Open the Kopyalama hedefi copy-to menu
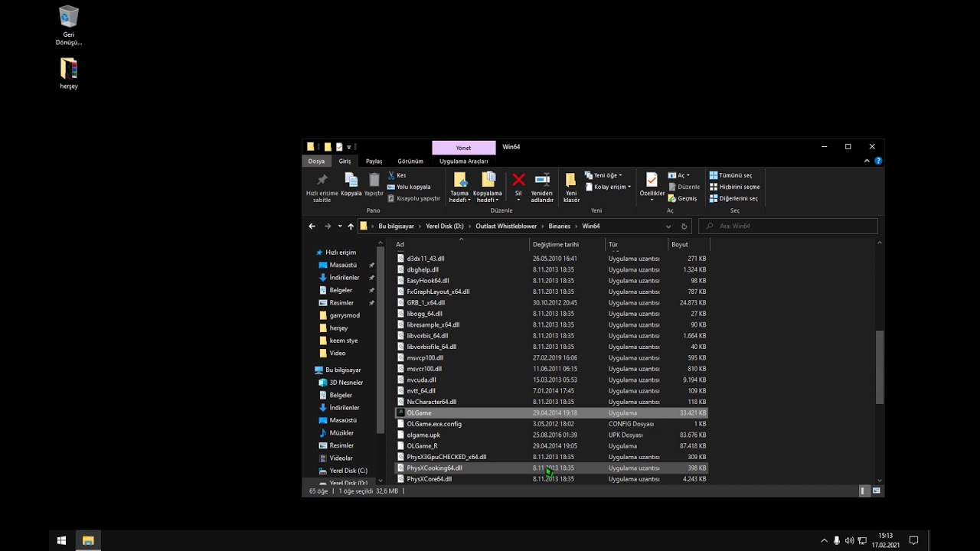The height and width of the screenshot is (551, 980). tap(488, 187)
